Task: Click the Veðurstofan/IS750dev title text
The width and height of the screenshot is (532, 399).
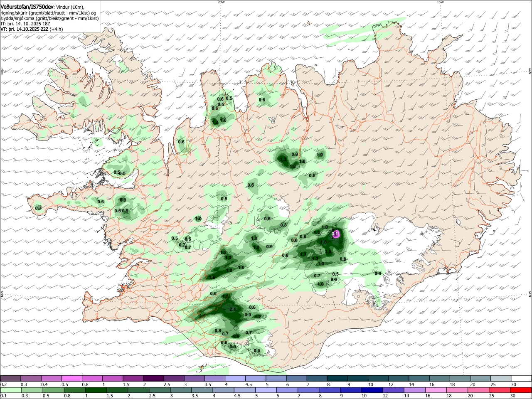Action: tap(27, 7)
